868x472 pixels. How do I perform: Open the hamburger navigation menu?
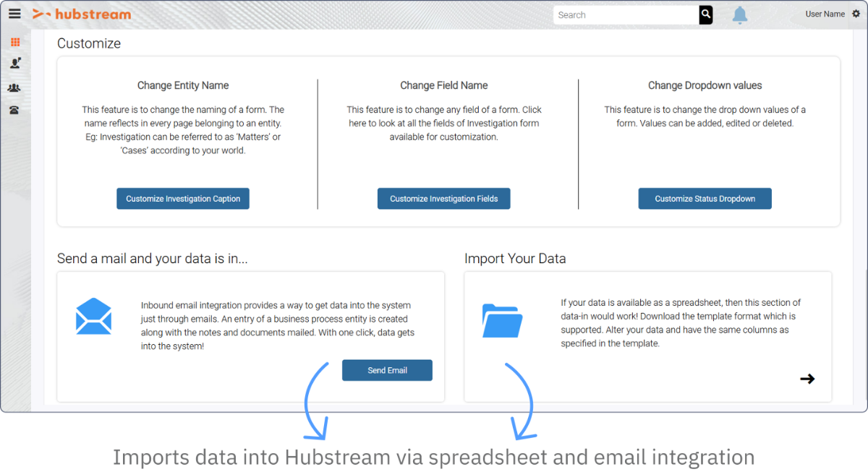[x=14, y=14]
